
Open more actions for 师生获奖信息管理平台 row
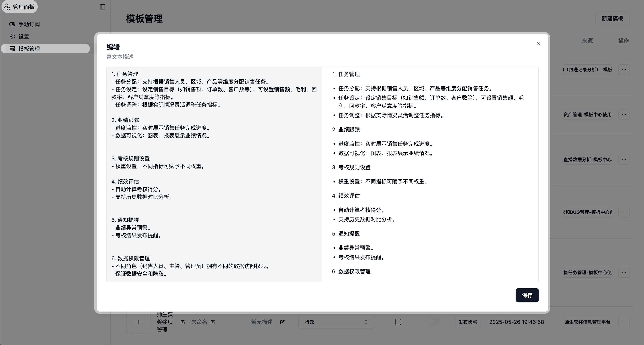click(x=624, y=322)
